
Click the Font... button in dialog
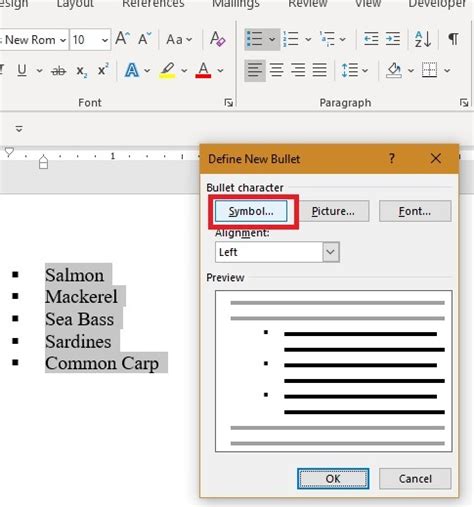point(415,211)
